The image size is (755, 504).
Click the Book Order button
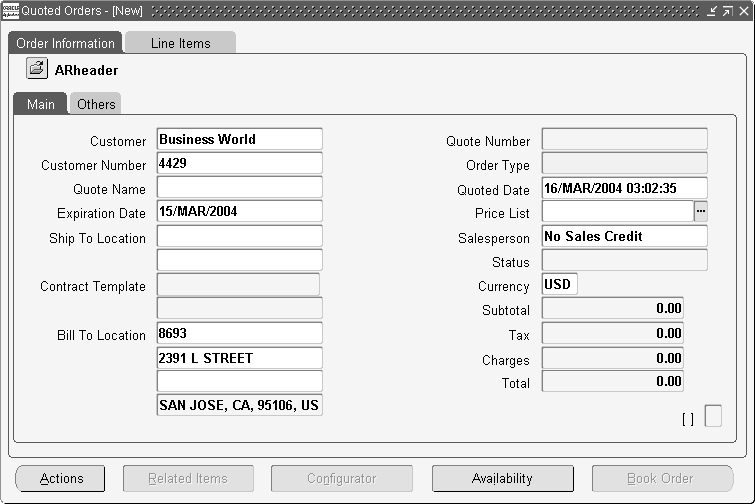(663, 478)
